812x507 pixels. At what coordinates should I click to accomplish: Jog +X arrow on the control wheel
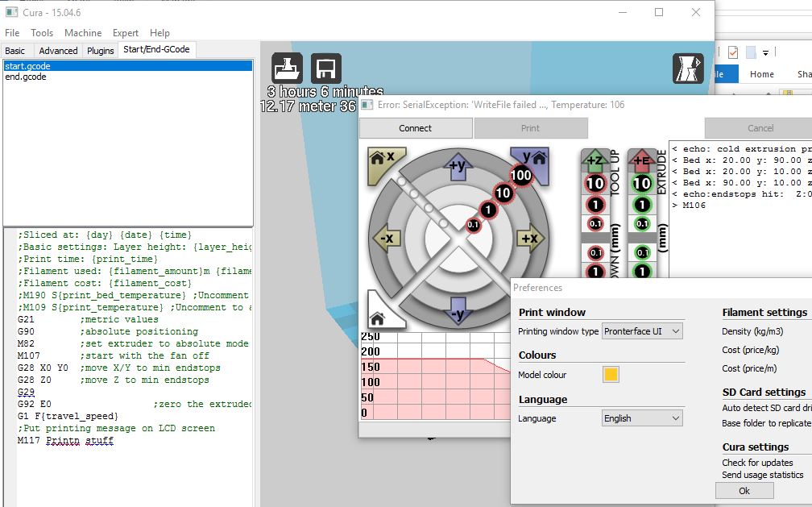(x=530, y=238)
